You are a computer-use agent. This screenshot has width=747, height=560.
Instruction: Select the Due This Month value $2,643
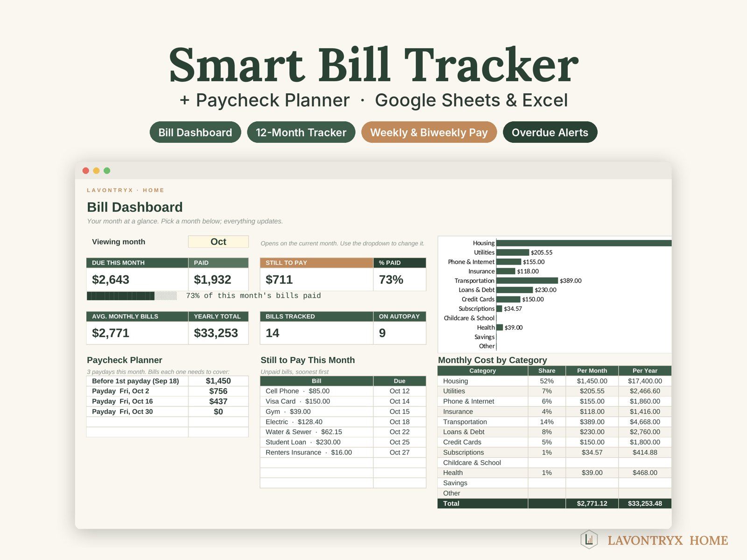pos(111,280)
